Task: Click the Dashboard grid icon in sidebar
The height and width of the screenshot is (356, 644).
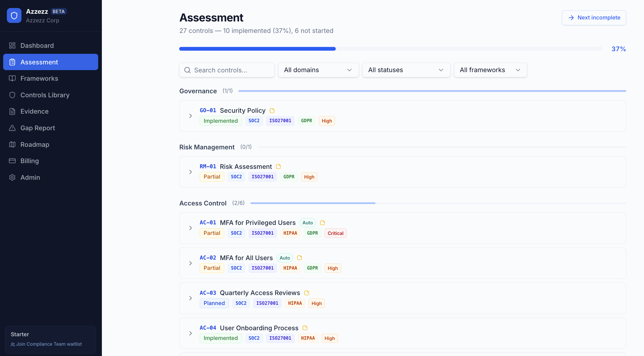Action: 12,46
